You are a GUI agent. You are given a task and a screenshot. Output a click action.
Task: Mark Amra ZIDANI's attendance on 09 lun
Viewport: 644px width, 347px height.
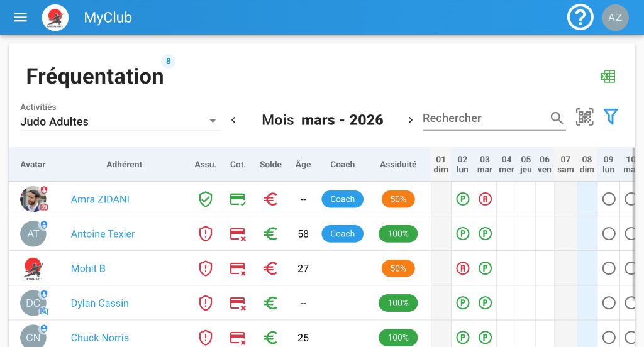click(x=608, y=199)
